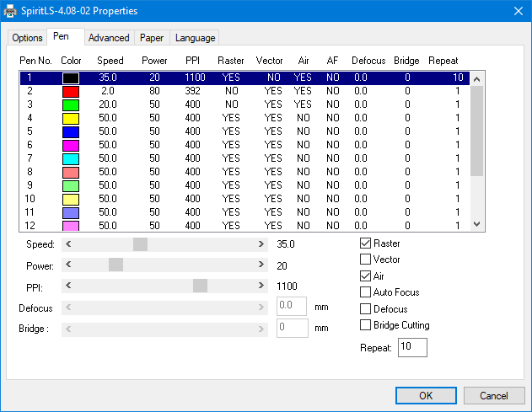Open the Paper tab
The width and height of the screenshot is (532, 412).
click(x=152, y=38)
